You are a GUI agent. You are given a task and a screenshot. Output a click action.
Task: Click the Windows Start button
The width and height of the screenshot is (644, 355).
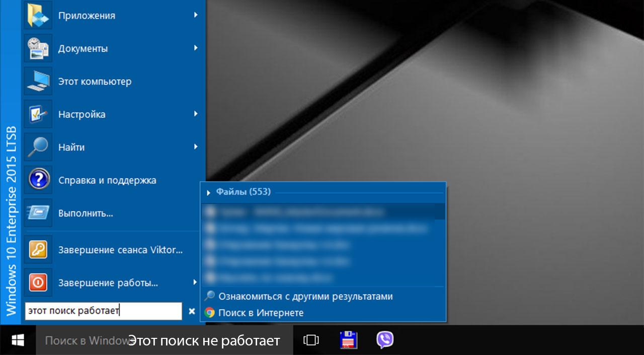[x=18, y=340]
